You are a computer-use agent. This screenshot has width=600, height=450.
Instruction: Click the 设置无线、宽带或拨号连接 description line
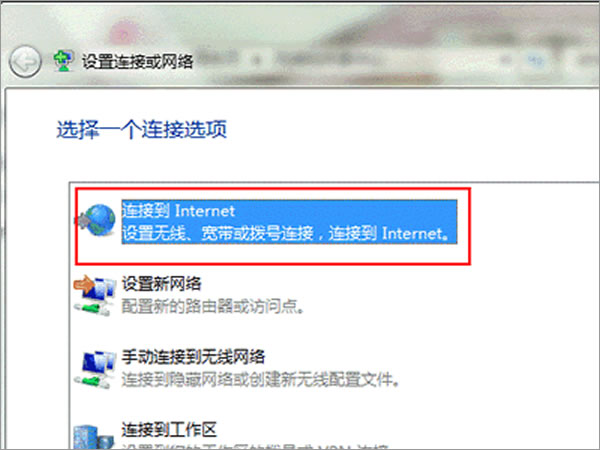click(286, 233)
